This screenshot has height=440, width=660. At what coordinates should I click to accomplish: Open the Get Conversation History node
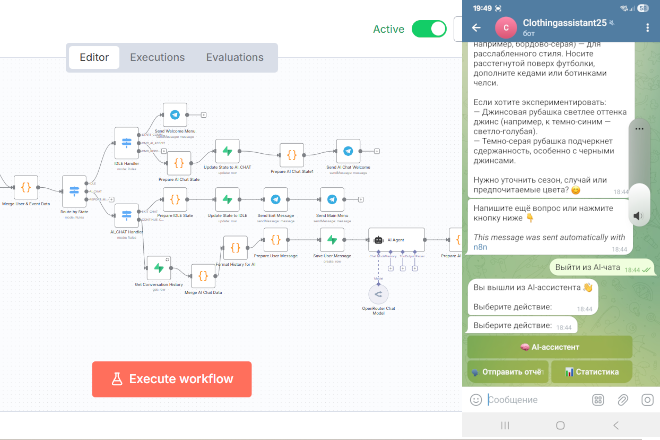click(159, 268)
